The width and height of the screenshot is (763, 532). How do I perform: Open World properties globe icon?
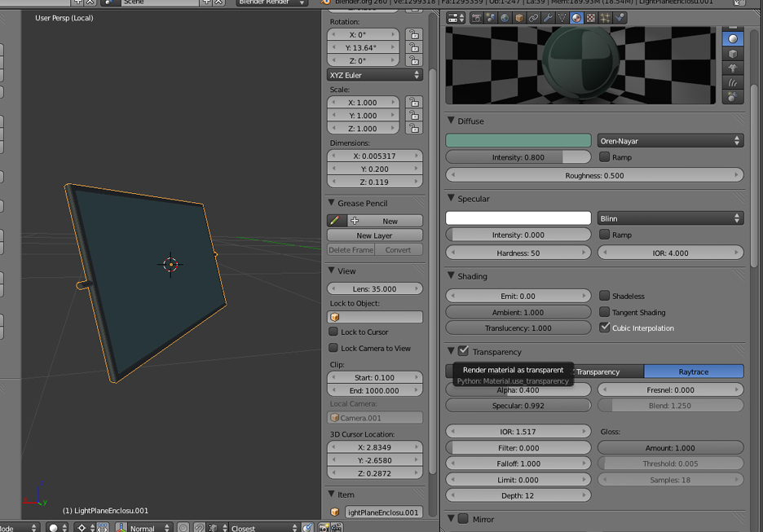tap(505, 18)
